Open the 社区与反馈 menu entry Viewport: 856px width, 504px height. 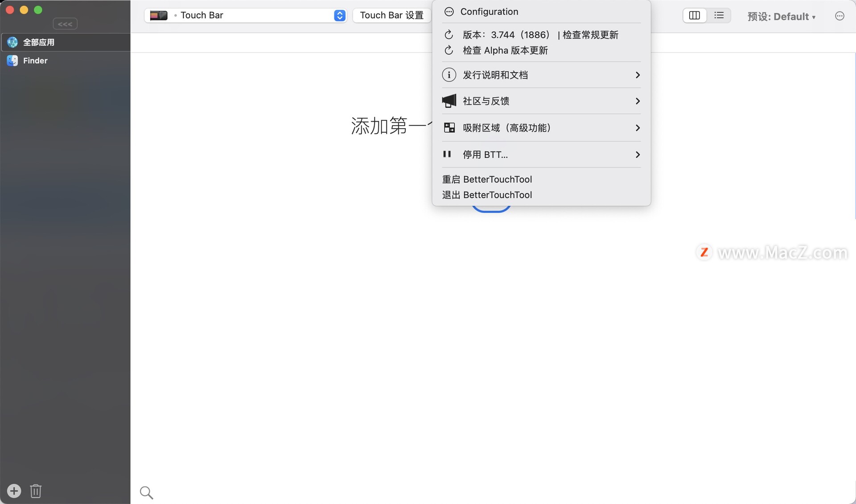coord(541,101)
